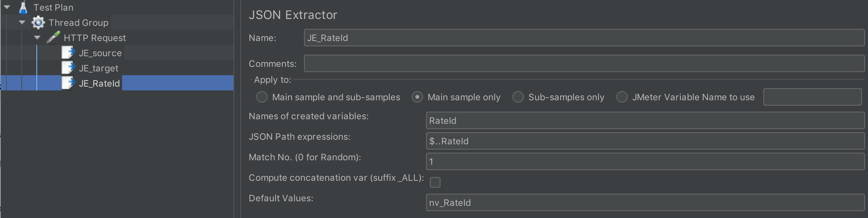The width and height of the screenshot is (868, 218).
Task: Click the empty Comments field
Action: [x=584, y=63]
